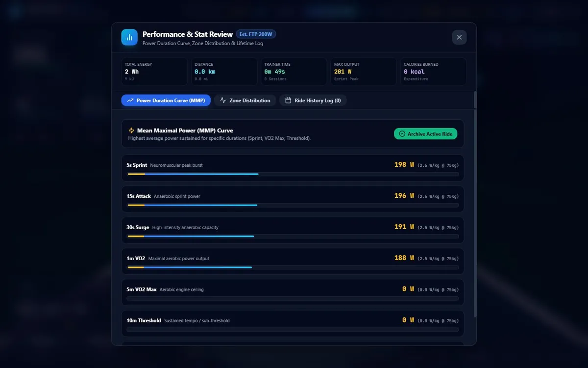588x368 pixels.
Task: Click the "15s Attack" row label
Action: [139, 196]
